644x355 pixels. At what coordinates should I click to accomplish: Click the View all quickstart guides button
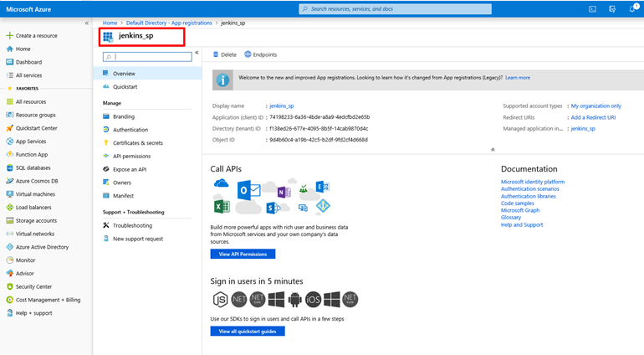coord(248,332)
